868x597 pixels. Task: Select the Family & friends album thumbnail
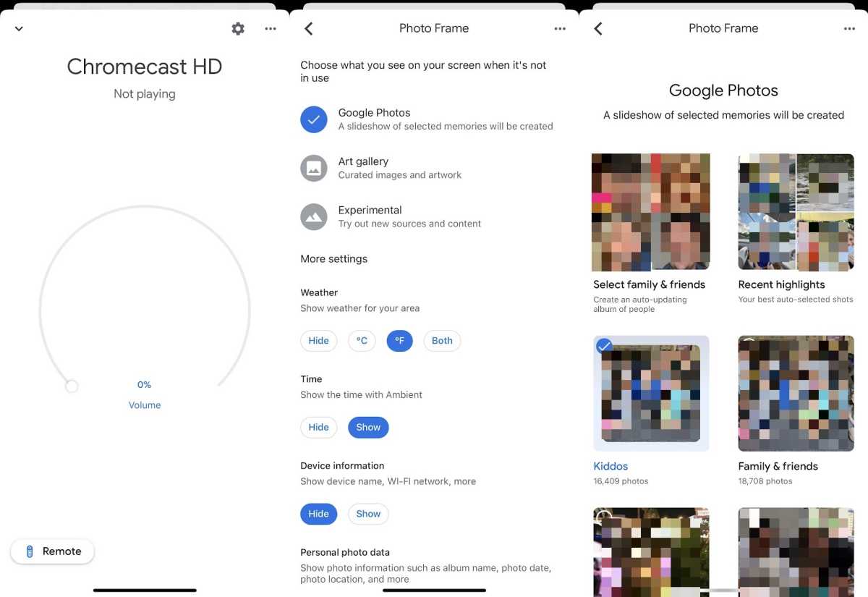(x=796, y=394)
